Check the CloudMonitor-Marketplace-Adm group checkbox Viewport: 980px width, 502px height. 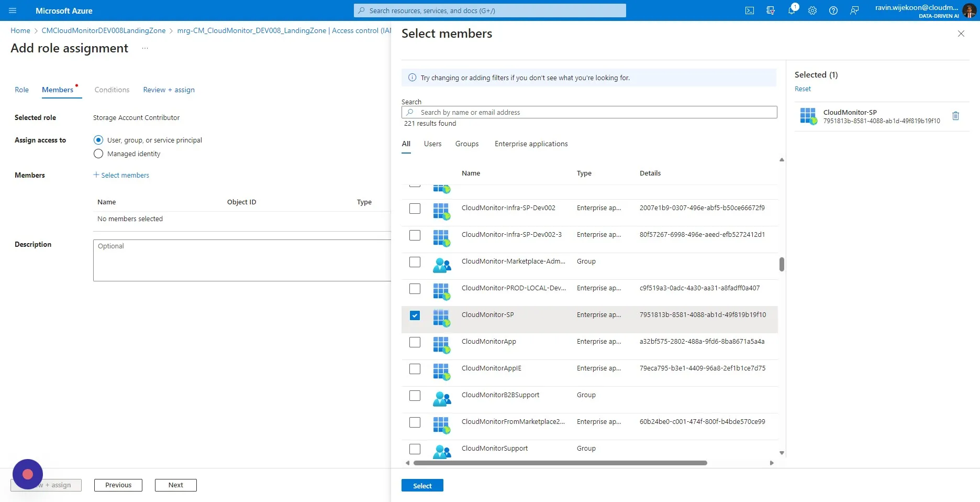tap(415, 262)
